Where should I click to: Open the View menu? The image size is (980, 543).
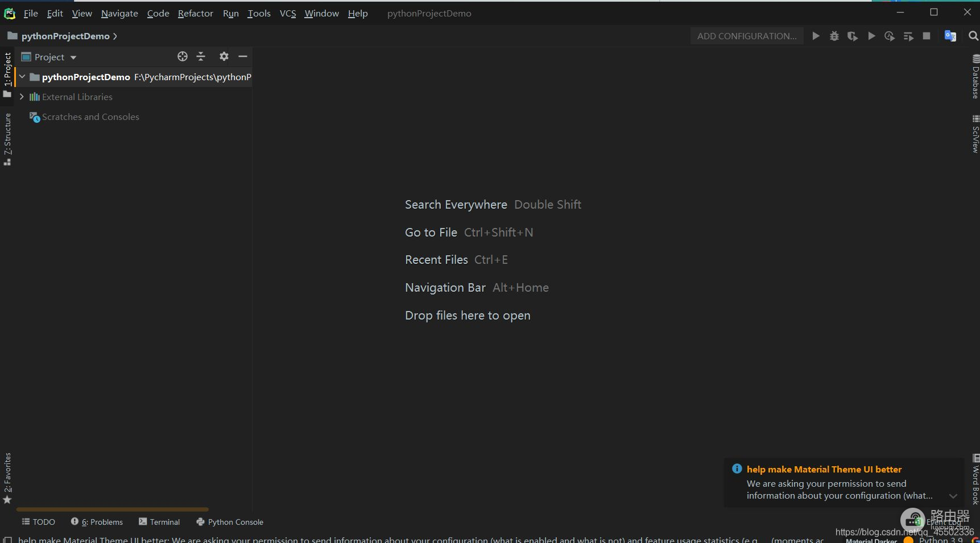pyautogui.click(x=82, y=13)
